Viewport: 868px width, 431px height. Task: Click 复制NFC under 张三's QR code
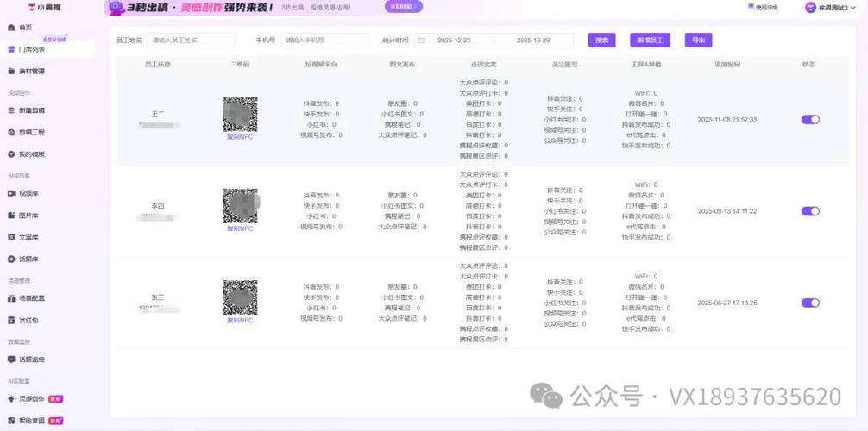(240, 321)
